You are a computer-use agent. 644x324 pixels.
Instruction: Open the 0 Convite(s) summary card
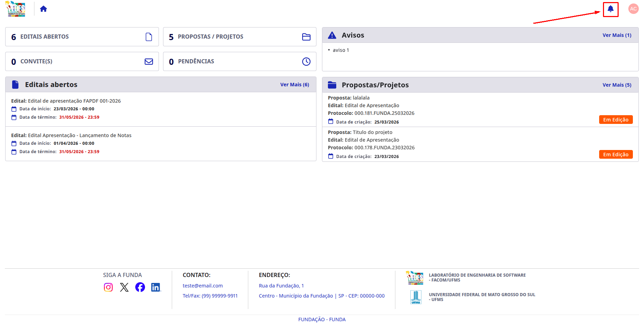tap(82, 62)
